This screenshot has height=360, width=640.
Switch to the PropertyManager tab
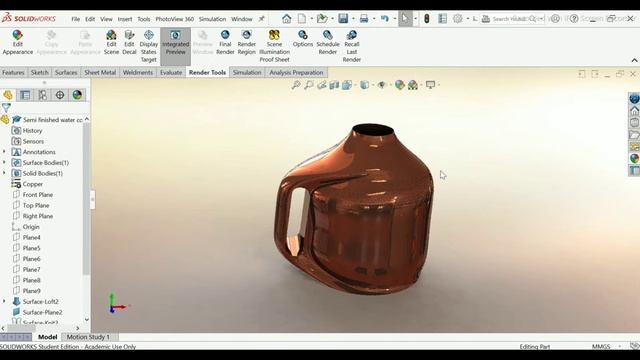click(x=25, y=95)
